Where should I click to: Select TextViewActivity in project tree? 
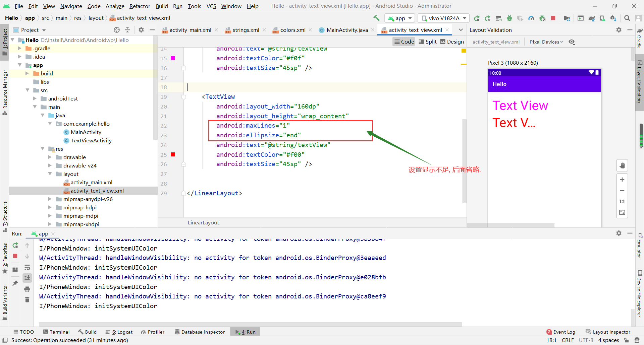point(91,140)
